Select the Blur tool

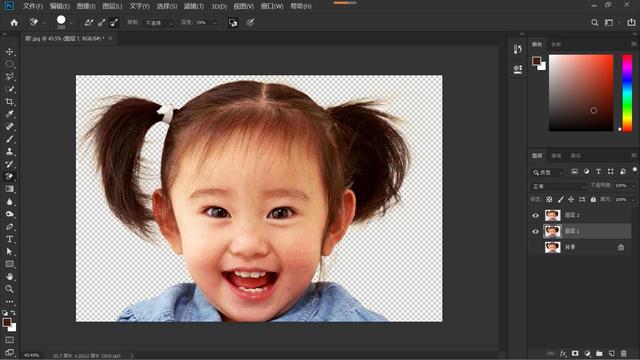click(9, 202)
